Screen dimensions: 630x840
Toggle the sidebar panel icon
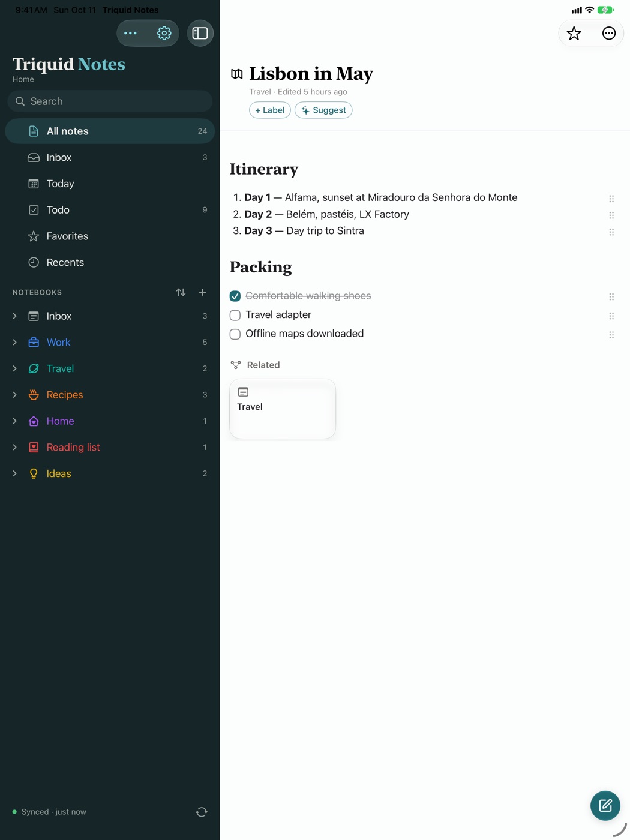[200, 34]
